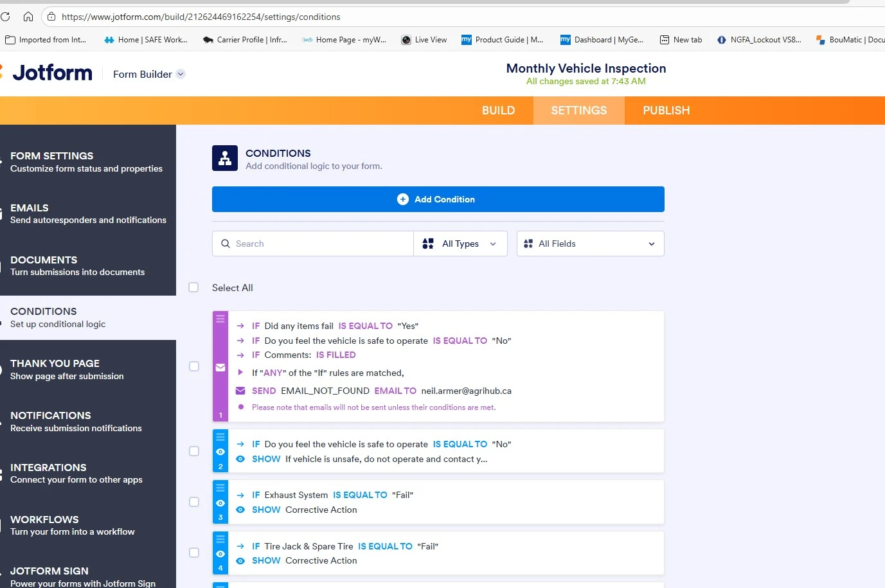The width and height of the screenshot is (885, 588).
Task: Click the envelope SEND icon in condition 1
Action: (240, 390)
